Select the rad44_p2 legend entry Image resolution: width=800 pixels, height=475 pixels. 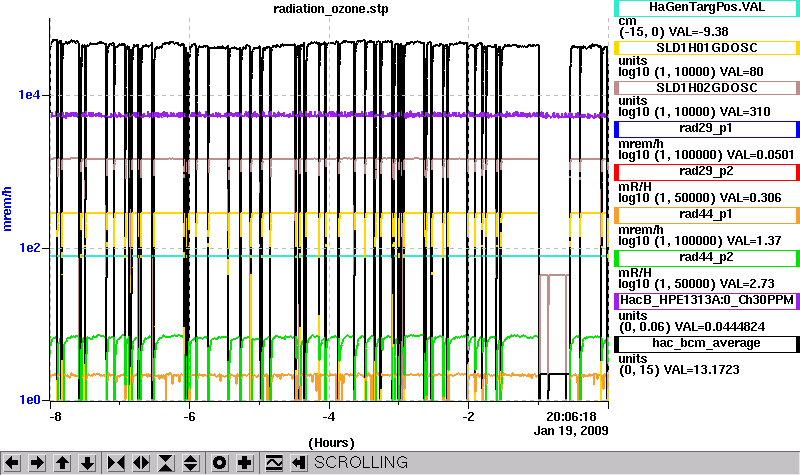point(707,258)
